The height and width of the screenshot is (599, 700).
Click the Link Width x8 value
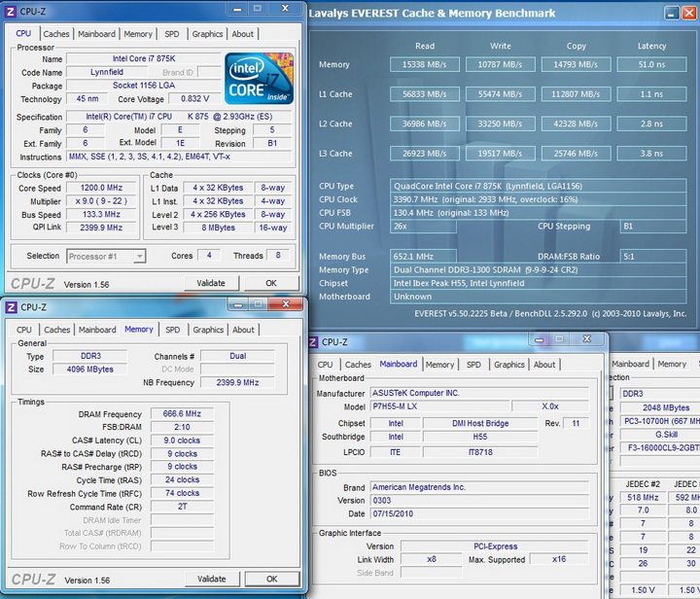tap(432, 559)
